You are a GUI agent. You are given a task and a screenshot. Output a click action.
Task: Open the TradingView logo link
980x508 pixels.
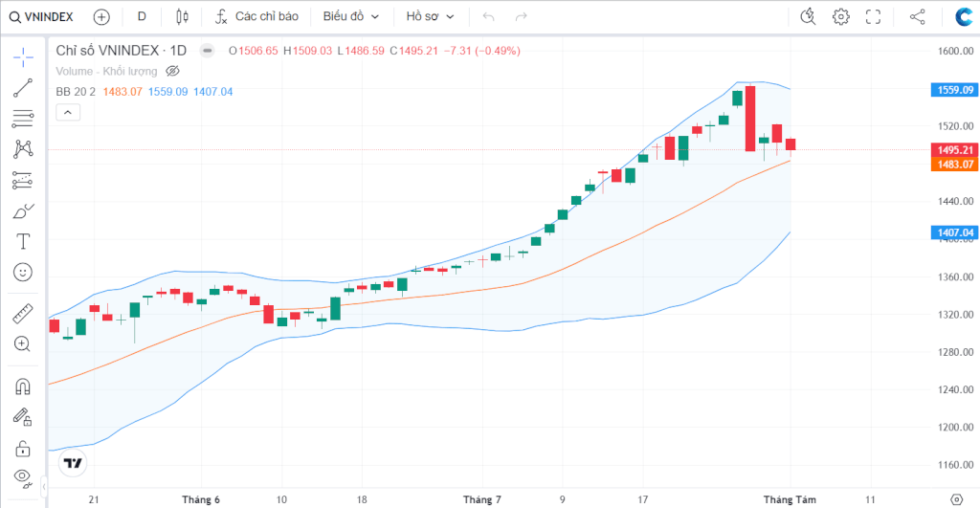(73, 463)
